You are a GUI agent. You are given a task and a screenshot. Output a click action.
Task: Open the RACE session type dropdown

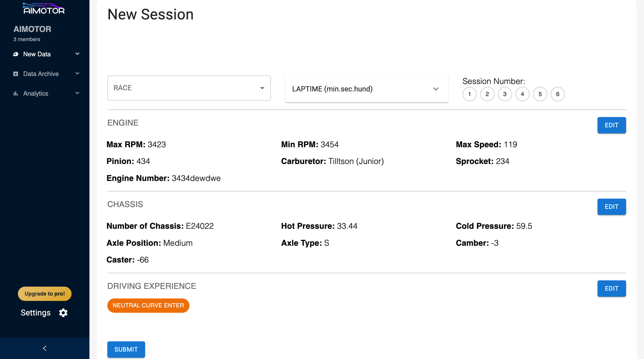189,88
